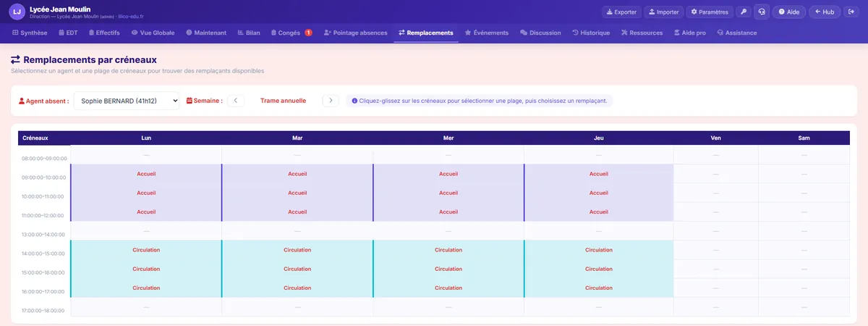Select the Remplacements tab

[x=426, y=33]
